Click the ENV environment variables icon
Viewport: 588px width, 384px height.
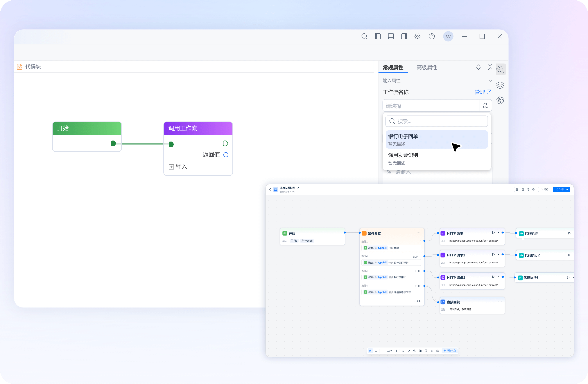pos(518,190)
